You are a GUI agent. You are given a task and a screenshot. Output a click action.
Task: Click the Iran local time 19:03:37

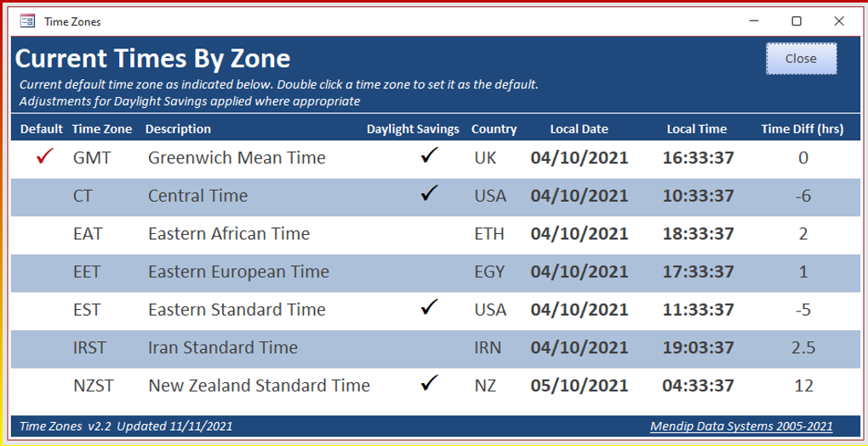(x=698, y=347)
